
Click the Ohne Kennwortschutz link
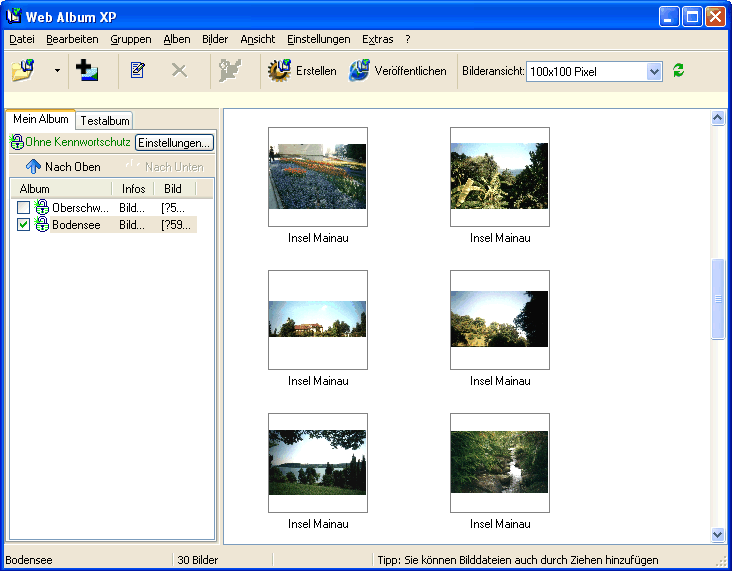(x=77, y=142)
